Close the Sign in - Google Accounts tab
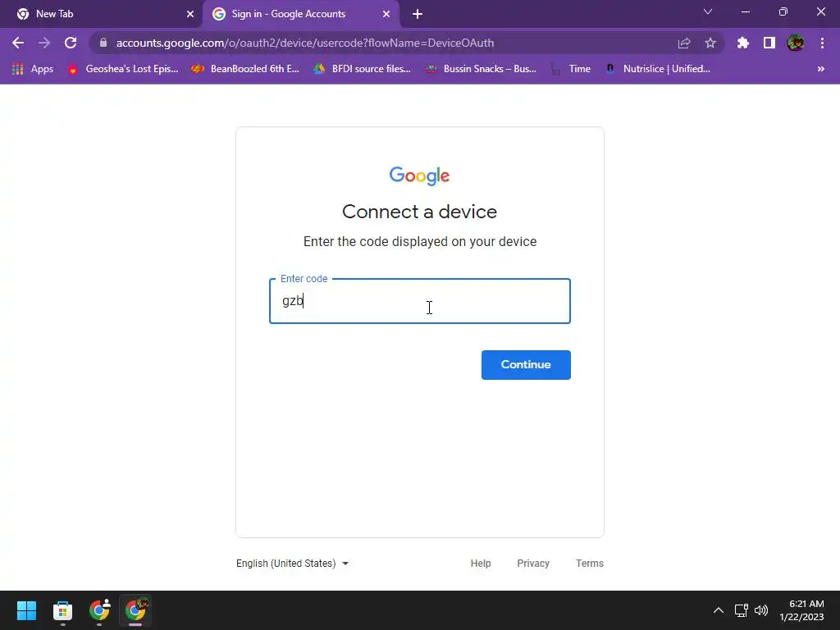 pyautogui.click(x=386, y=14)
